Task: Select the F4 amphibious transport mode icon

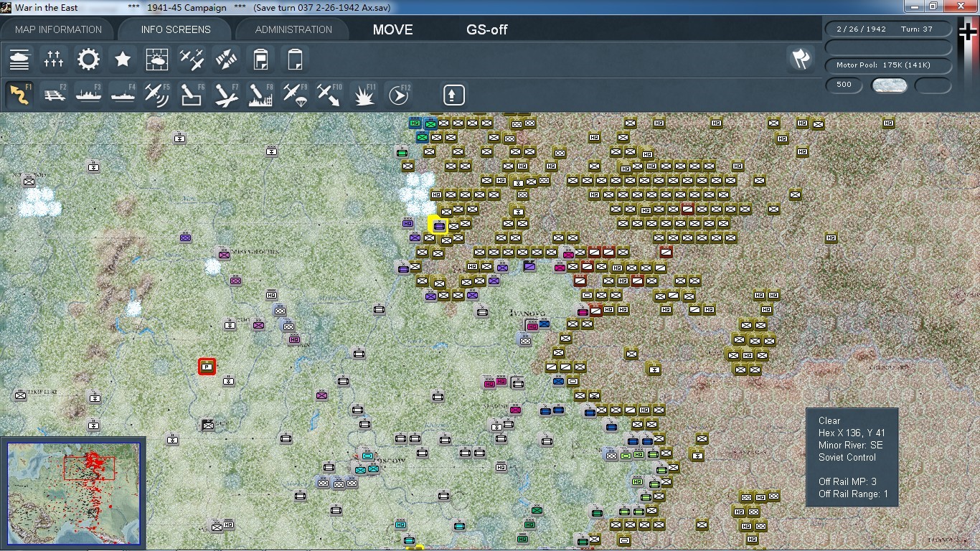Action: pos(123,95)
